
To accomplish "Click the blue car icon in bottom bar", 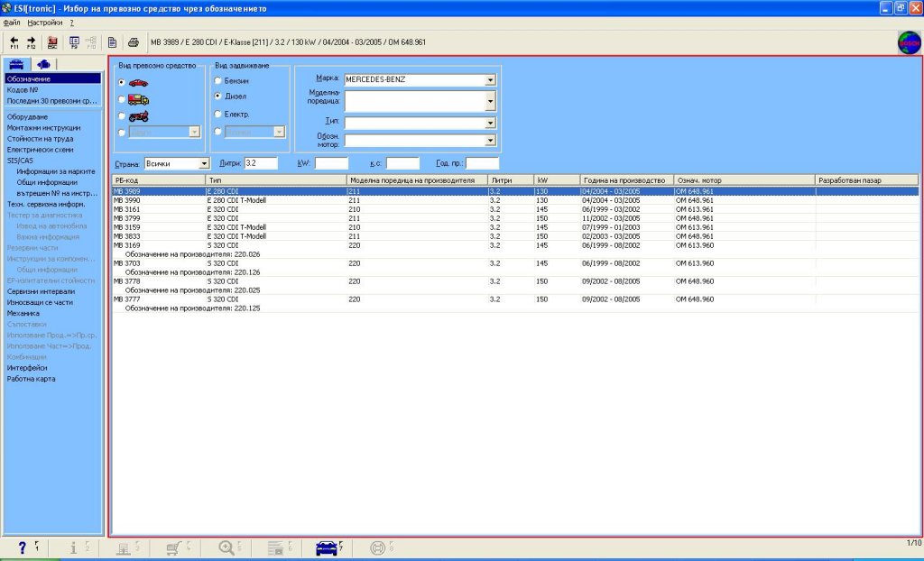I will tap(325, 547).
